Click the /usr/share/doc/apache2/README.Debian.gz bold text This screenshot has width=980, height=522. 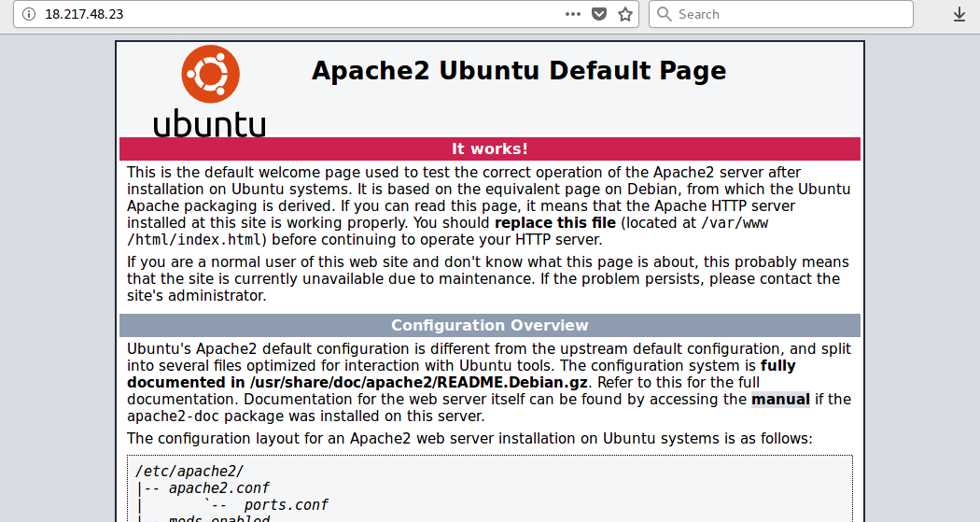(x=418, y=383)
